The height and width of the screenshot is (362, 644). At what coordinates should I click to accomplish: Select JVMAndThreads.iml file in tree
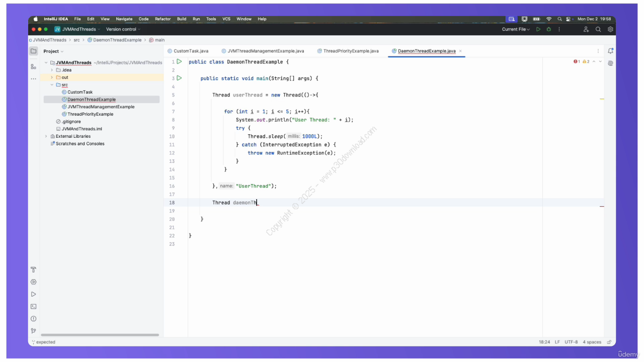coord(82,129)
